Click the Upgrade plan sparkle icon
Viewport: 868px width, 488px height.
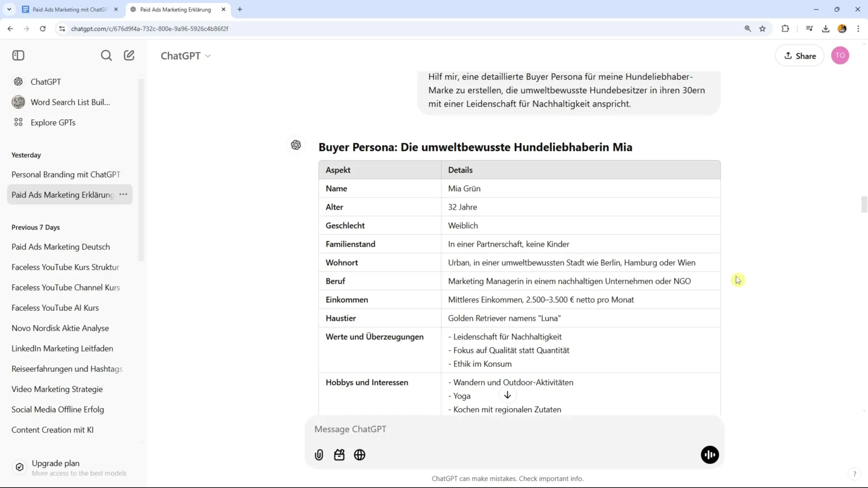(x=19, y=467)
